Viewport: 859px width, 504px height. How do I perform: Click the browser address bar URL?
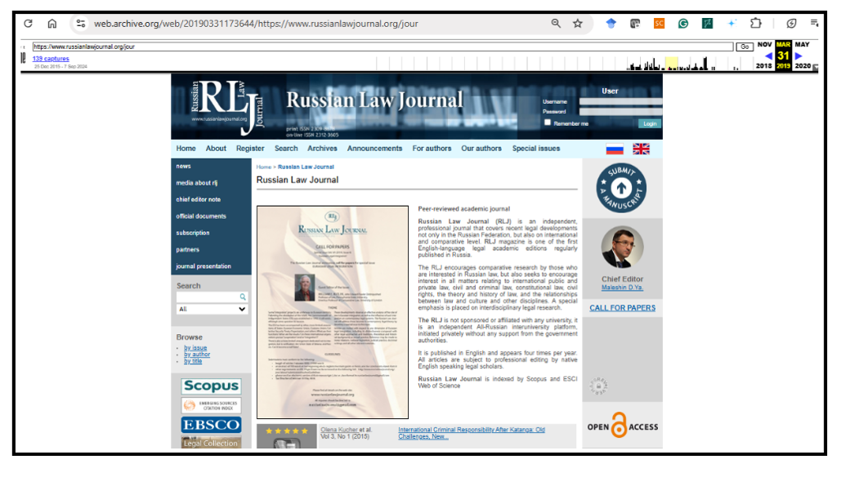[x=256, y=24]
